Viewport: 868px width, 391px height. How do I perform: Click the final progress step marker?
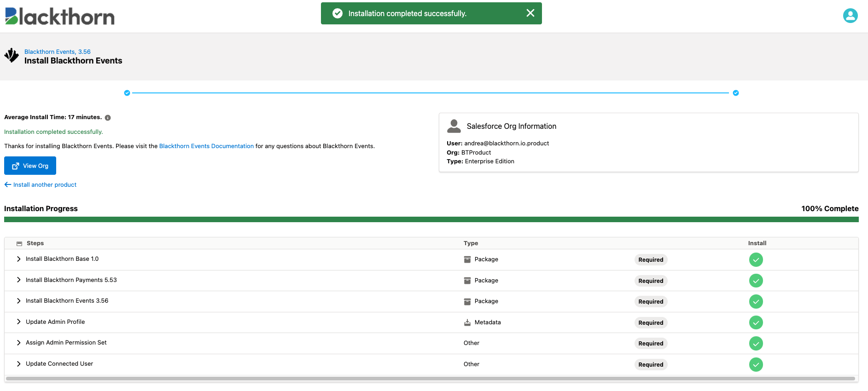click(736, 93)
